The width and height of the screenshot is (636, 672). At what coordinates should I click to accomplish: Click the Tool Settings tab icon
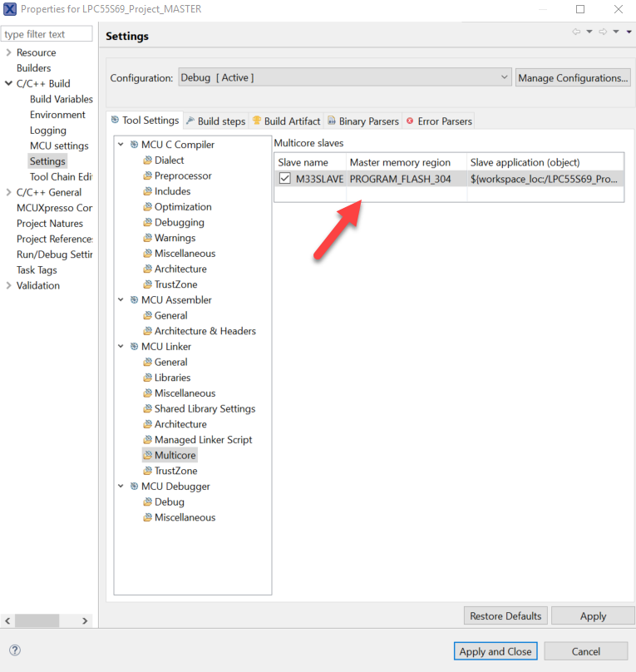point(115,120)
